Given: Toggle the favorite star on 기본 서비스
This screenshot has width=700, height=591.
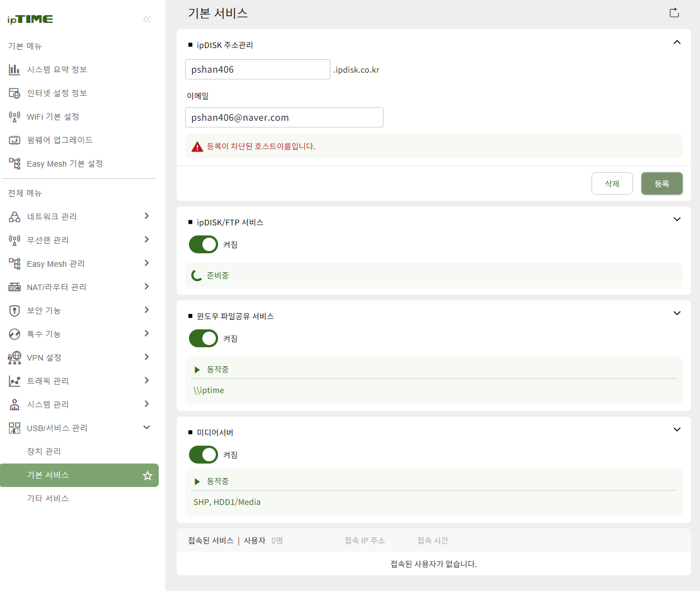Looking at the screenshot, I should [148, 475].
